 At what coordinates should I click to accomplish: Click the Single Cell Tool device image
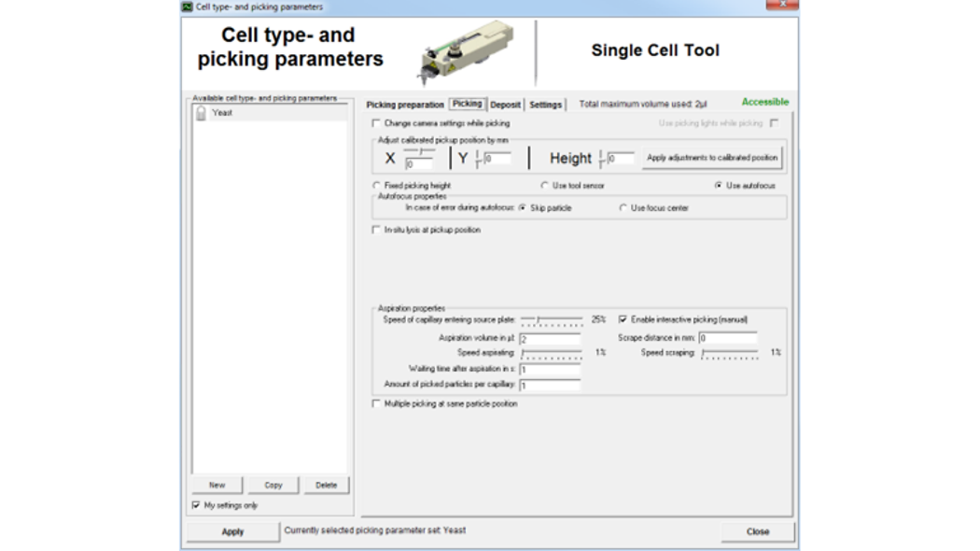463,54
